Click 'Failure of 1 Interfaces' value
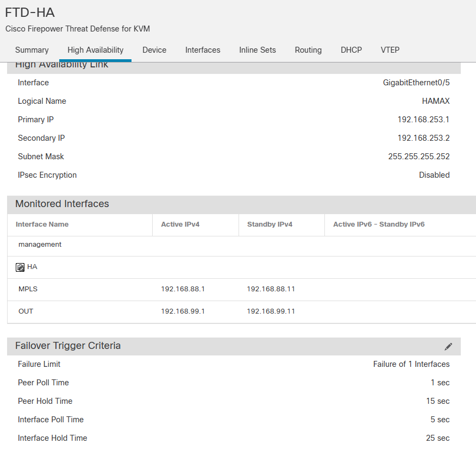Image resolution: width=476 pixels, height=456 pixels. tap(411, 364)
